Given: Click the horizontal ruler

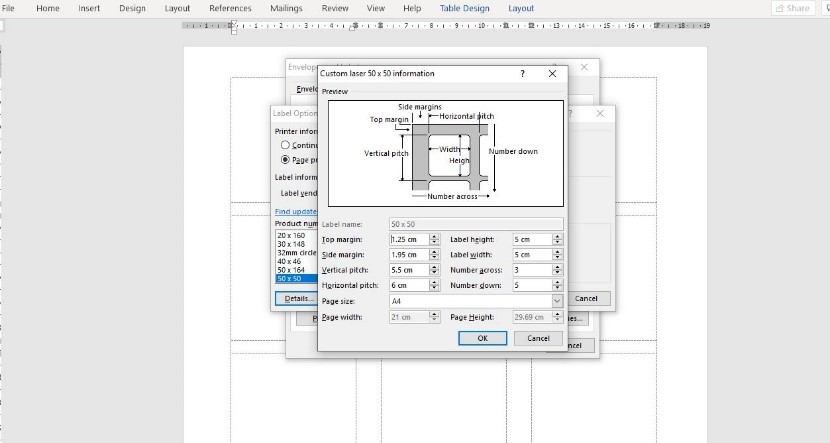Looking at the screenshot, I should click(x=446, y=25).
